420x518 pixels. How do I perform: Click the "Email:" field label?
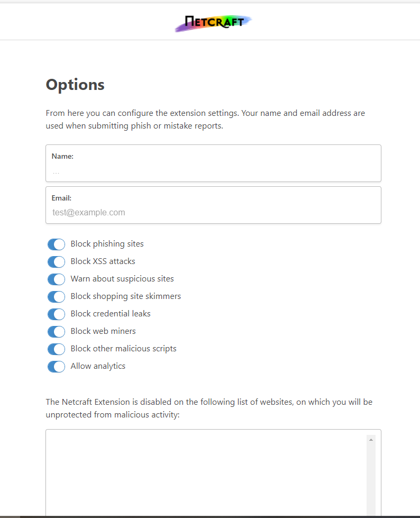tap(61, 198)
